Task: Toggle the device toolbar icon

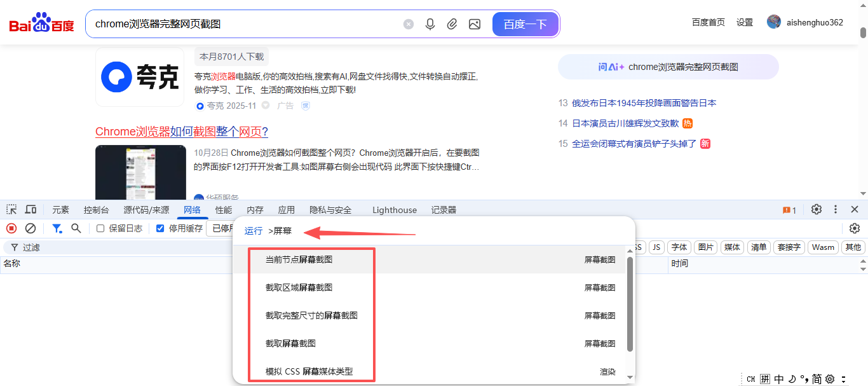Action: pos(31,210)
